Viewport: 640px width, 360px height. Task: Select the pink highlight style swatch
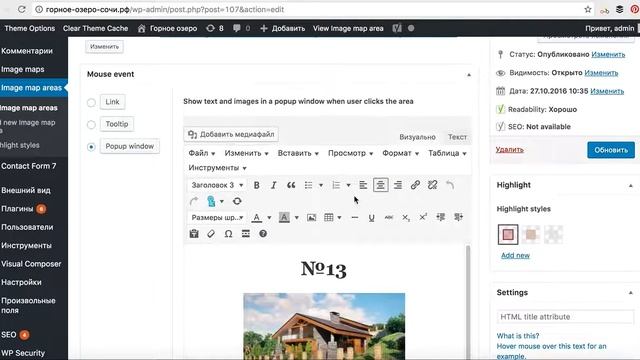[x=508, y=234]
